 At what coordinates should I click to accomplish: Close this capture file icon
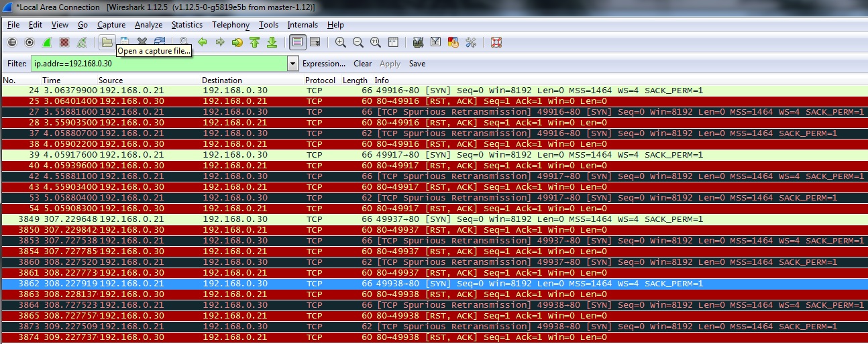142,42
